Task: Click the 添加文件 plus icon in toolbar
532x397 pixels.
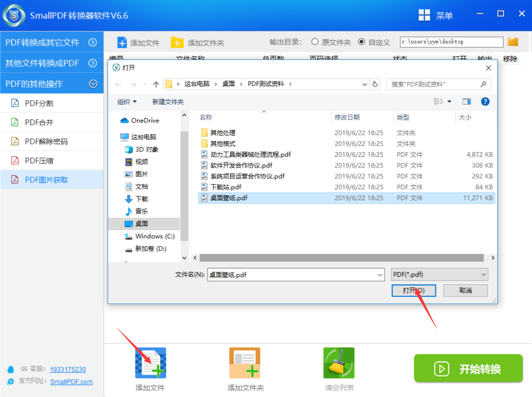Action: [x=122, y=43]
